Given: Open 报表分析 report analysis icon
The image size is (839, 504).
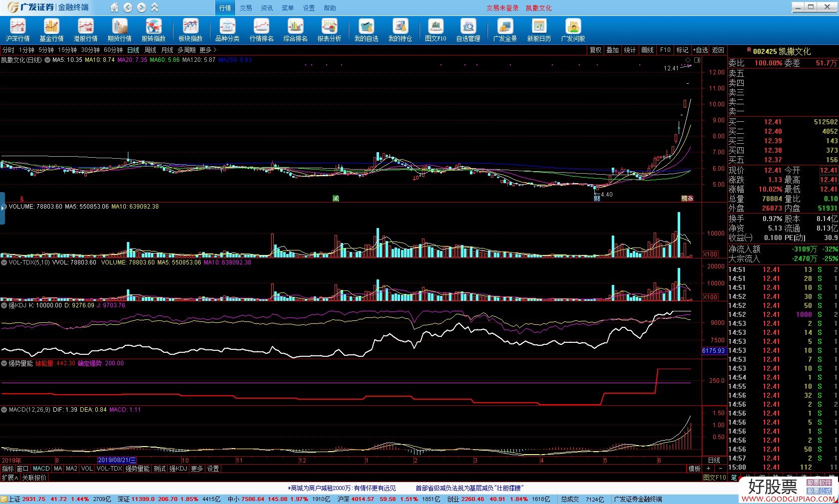Looking at the screenshot, I should (x=329, y=30).
